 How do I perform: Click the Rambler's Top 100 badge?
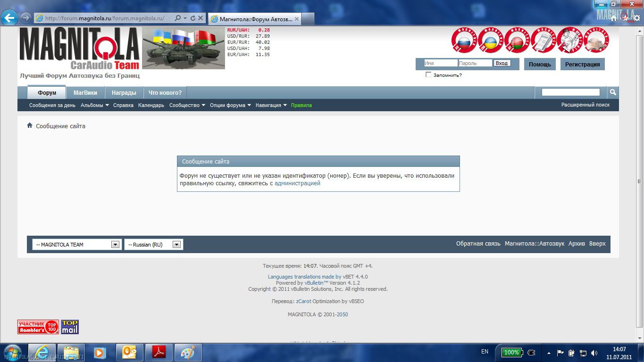38,327
